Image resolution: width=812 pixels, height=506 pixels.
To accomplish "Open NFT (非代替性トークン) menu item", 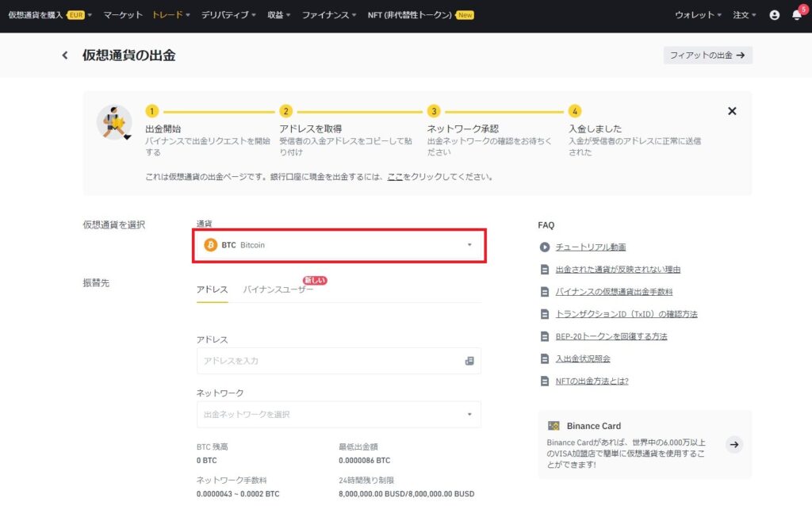I will click(410, 15).
